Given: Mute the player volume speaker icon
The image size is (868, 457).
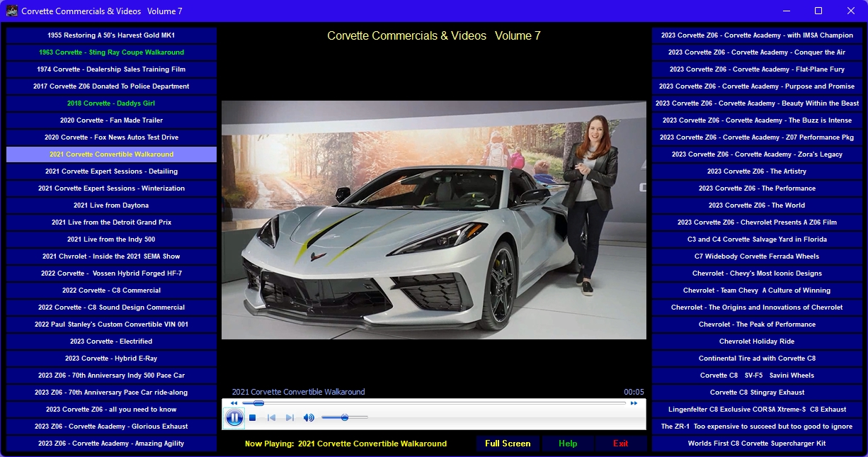Looking at the screenshot, I should [x=309, y=418].
